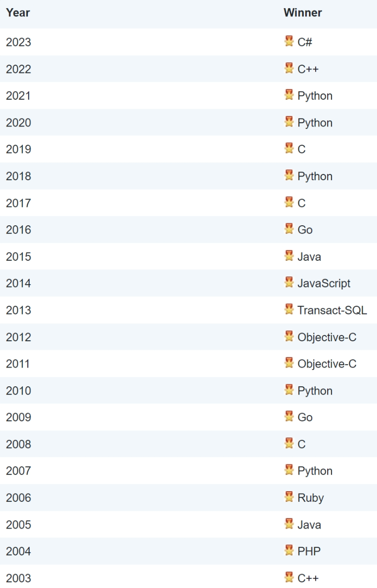Click the 2015 Java medal icon
The height and width of the screenshot is (588, 377).
[289, 256]
